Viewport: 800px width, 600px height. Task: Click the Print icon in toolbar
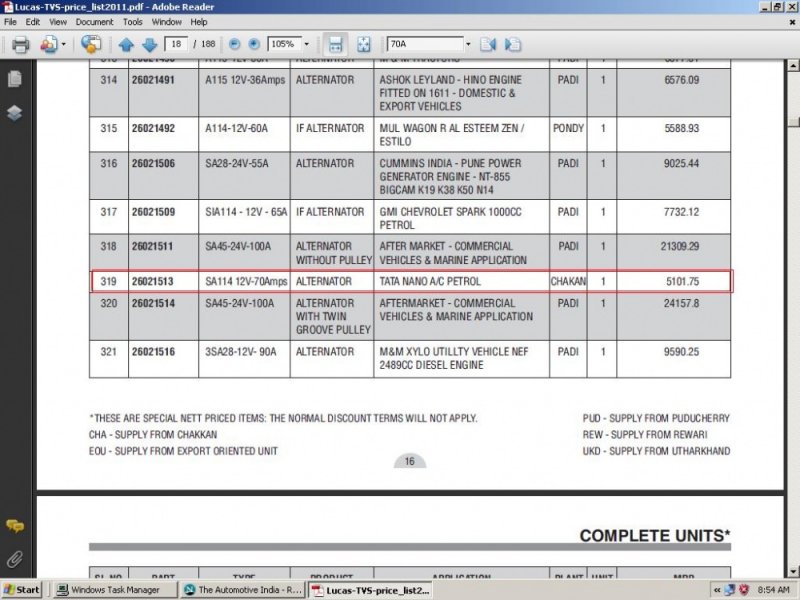pyautogui.click(x=20, y=45)
